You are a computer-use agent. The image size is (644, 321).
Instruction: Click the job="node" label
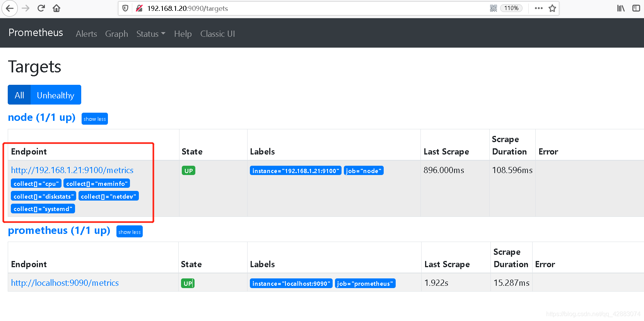[x=364, y=171]
